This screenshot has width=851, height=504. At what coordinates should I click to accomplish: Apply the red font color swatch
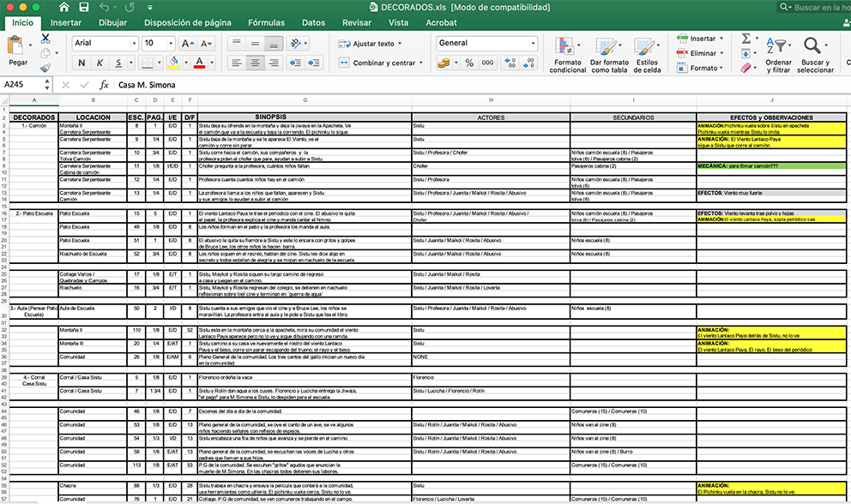(x=200, y=63)
